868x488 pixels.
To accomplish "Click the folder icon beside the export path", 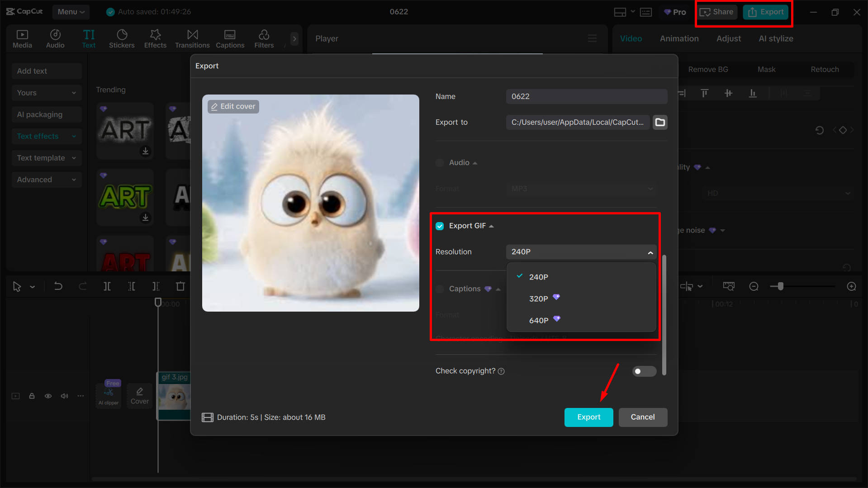I will (x=660, y=122).
